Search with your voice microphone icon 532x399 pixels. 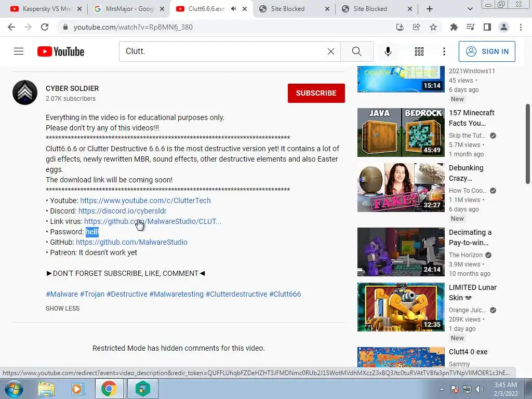coord(388,51)
